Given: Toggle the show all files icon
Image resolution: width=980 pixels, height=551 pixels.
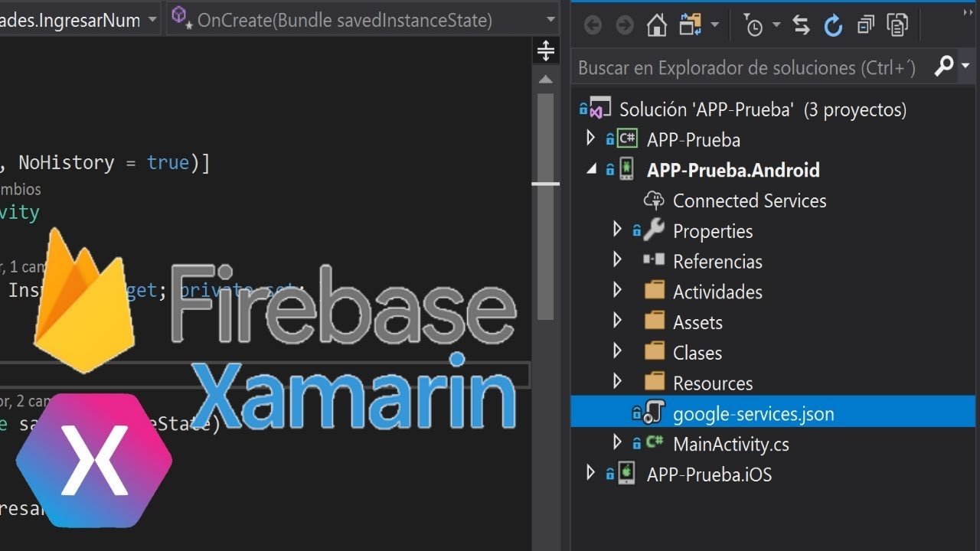Looking at the screenshot, I should pos(897,25).
